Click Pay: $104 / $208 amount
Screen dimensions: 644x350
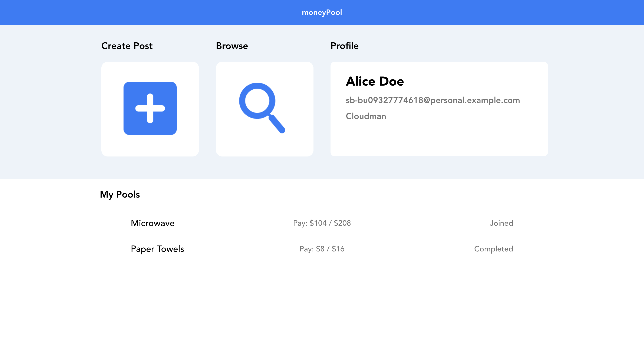[x=322, y=223]
